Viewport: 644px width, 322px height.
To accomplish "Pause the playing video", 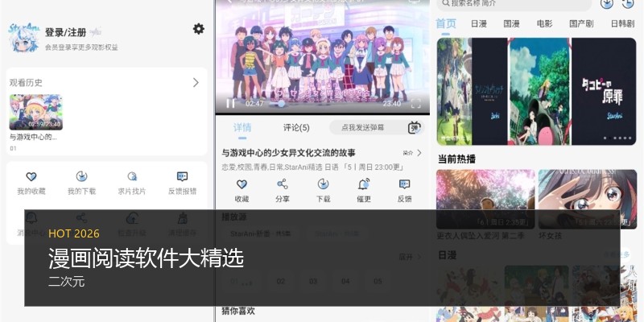I will pos(231,104).
